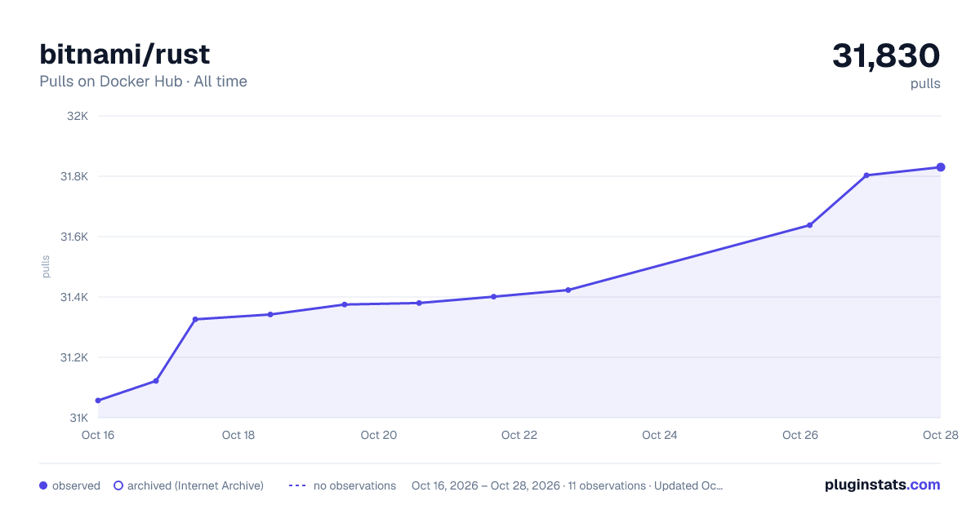Click the 31.6K y-axis label
Screen dimensions: 980x514
point(73,237)
